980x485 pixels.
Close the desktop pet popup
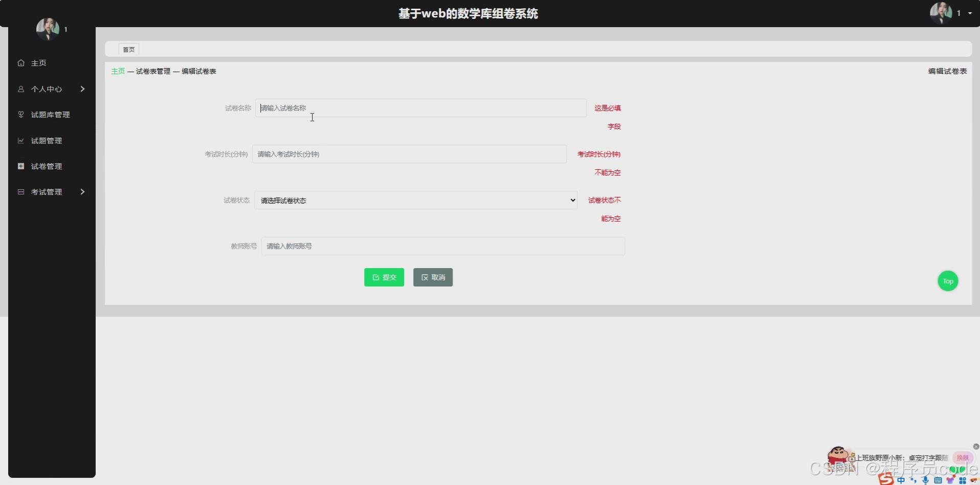[976, 447]
